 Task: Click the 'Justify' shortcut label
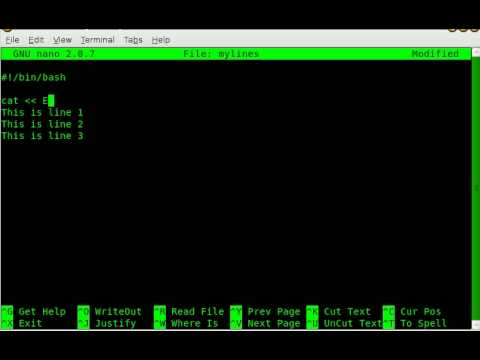click(x=115, y=323)
